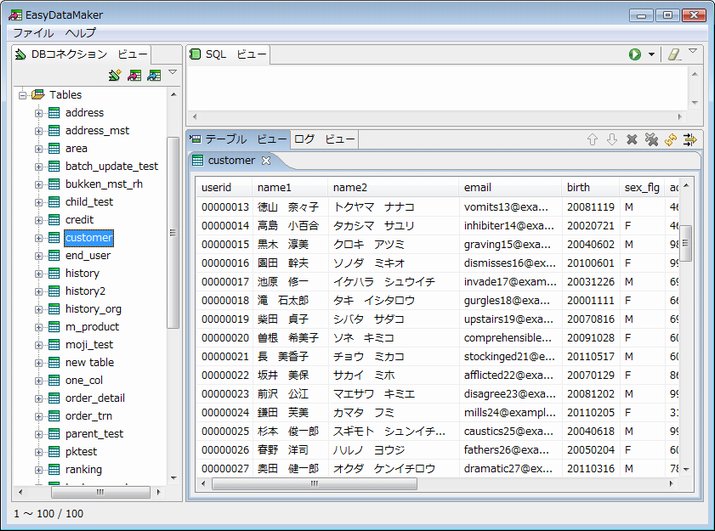The width and height of the screenshot is (715, 531).
Task: Click the double X delete-all icon
Action: (651, 140)
